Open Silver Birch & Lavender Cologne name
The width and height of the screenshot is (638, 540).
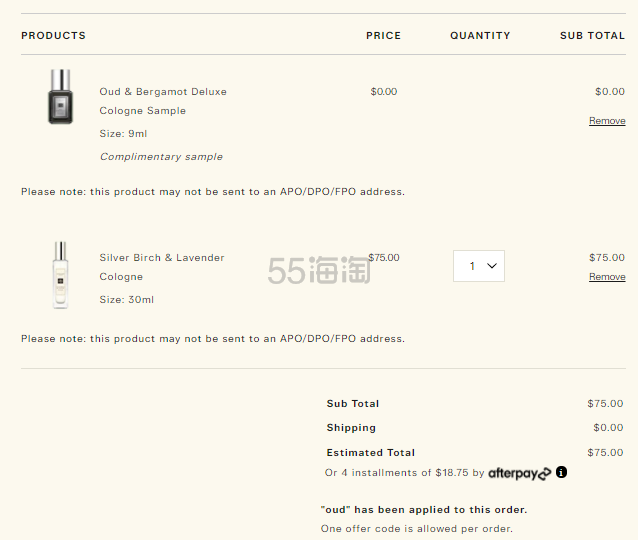pos(162,267)
